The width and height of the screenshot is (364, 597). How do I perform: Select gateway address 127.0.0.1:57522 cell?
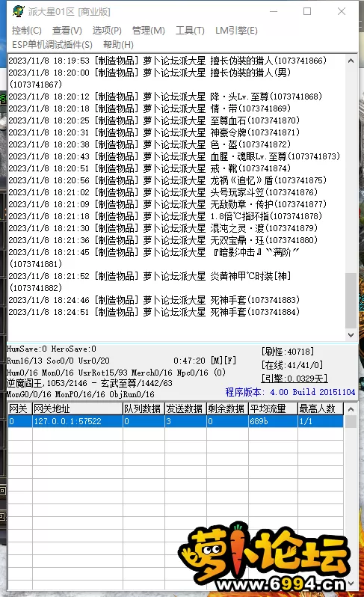77,421
